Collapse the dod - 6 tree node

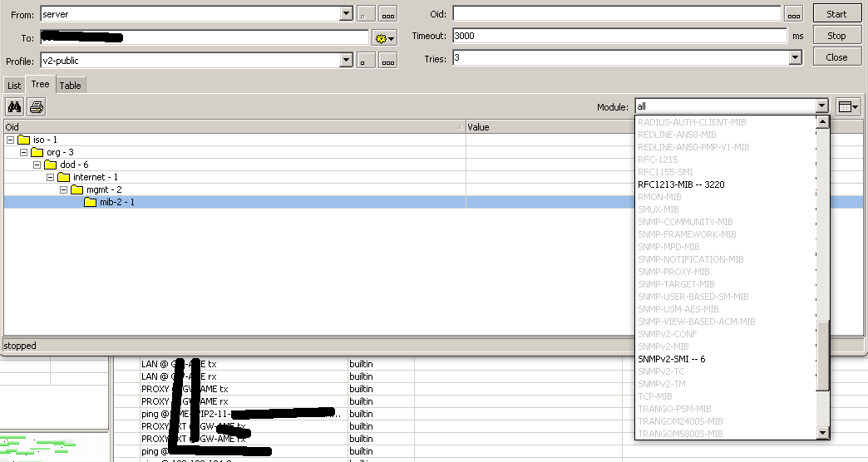click(x=37, y=165)
